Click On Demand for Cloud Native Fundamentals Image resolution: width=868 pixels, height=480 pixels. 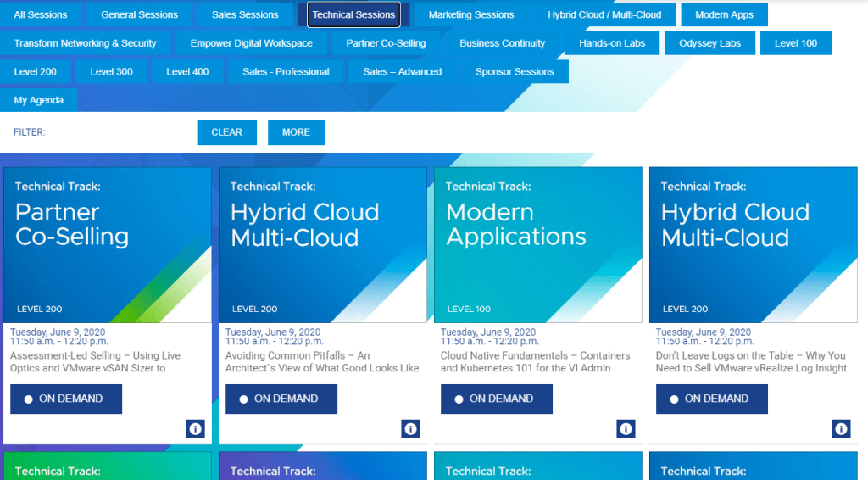(x=497, y=399)
